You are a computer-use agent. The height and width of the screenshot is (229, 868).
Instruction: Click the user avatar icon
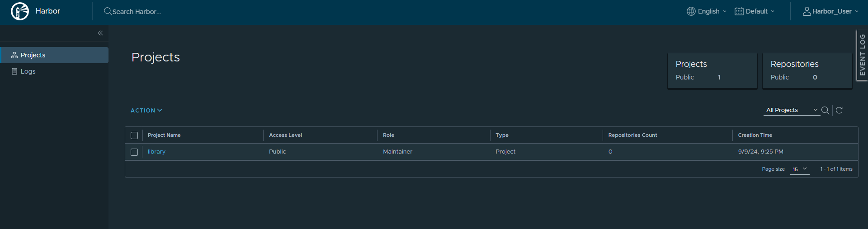click(x=807, y=11)
